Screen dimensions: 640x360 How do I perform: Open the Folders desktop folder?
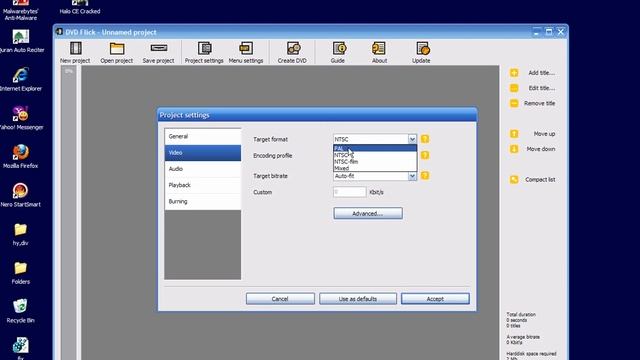(x=20, y=268)
